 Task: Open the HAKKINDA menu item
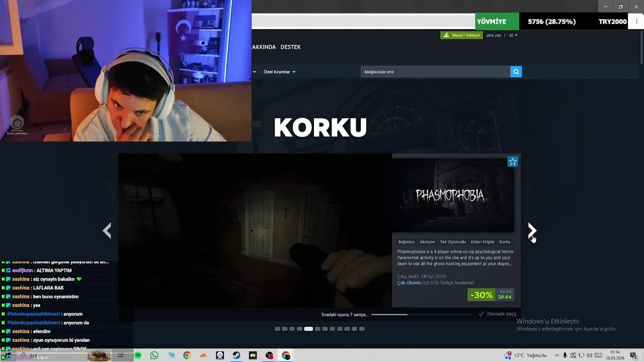click(x=264, y=47)
